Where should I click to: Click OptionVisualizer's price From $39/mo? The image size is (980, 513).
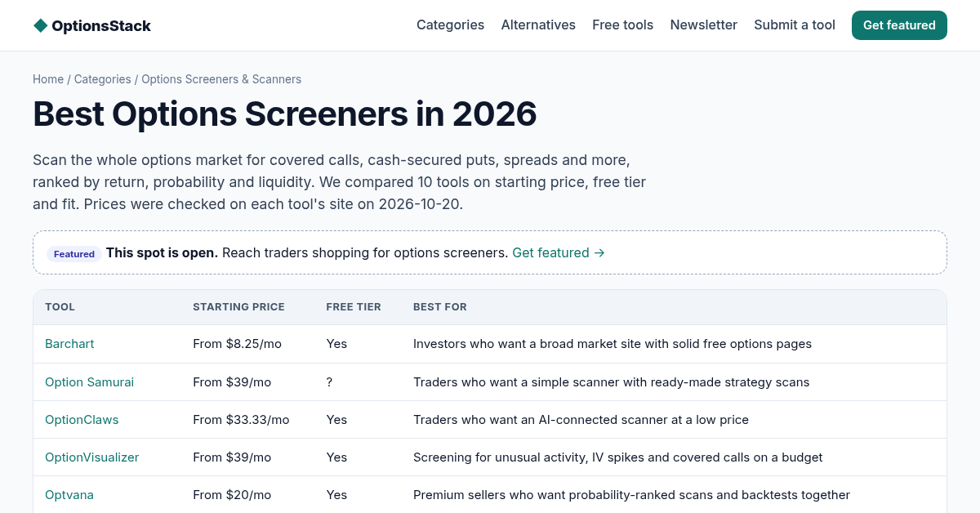(x=232, y=457)
